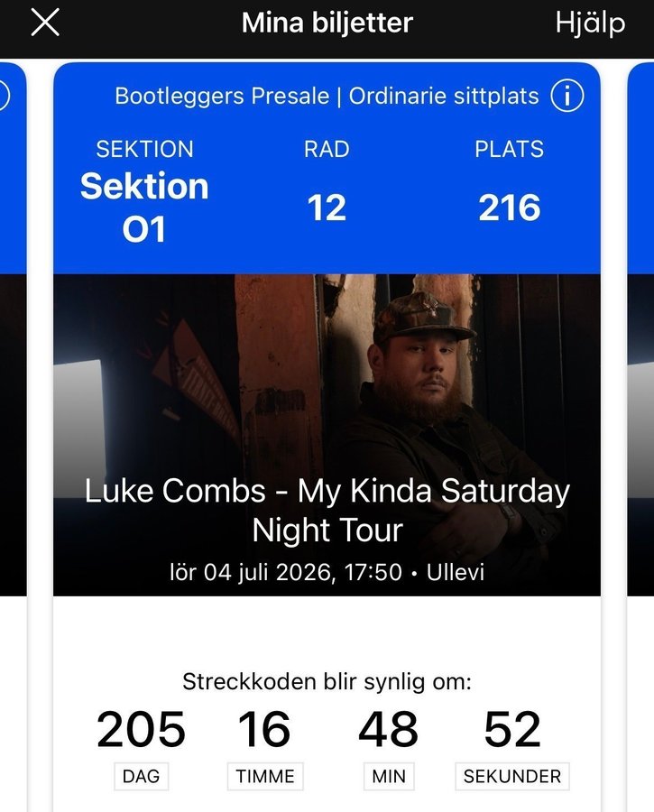Tap the partial info icon on the left card
Image resolution: width=654 pixels, height=812 pixels.
[4, 96]
